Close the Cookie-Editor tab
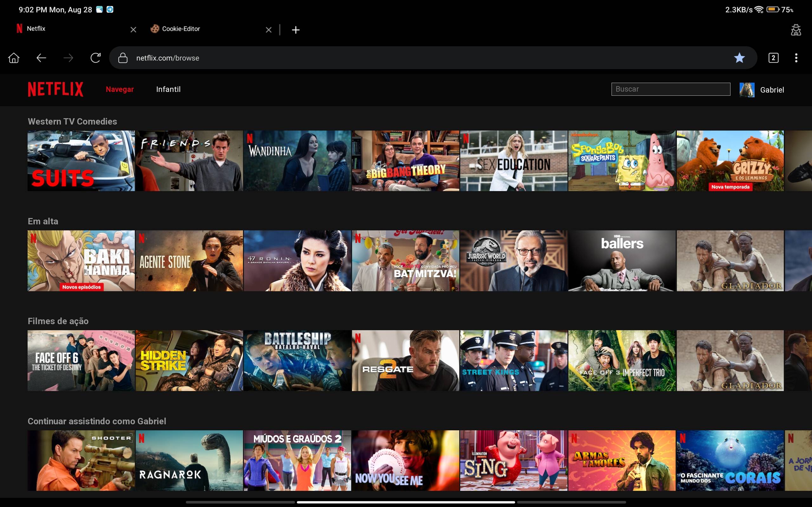 pyautogui.click(x=268, y=30)
